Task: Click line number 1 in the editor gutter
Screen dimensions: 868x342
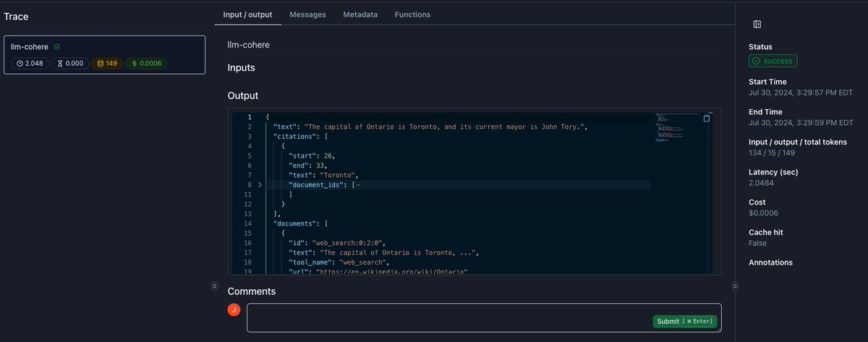Action: (x=250, y=117)
